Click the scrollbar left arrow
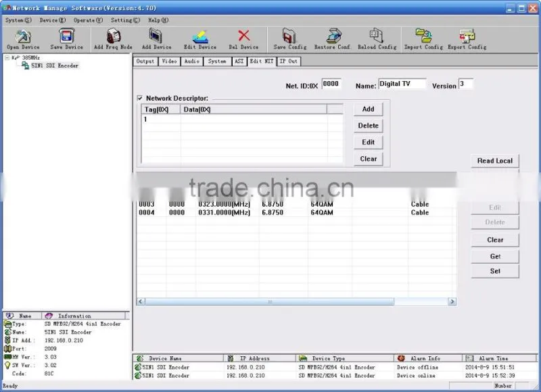This screenshot has height=392, width=541. [x=141, y=301]
